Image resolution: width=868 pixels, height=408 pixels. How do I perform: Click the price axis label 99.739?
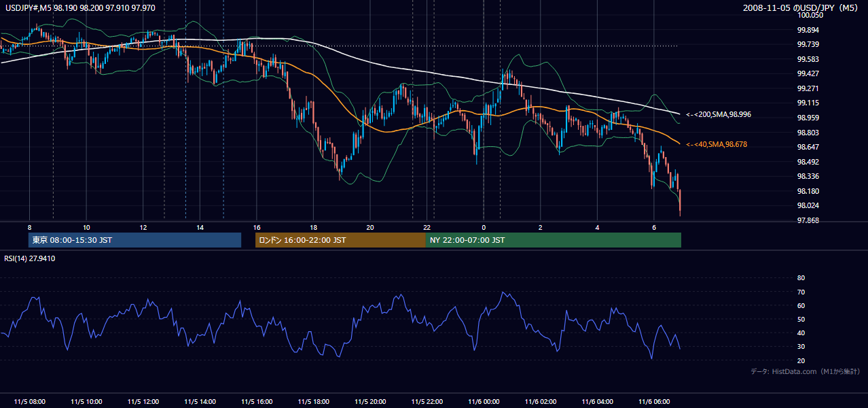808,45
